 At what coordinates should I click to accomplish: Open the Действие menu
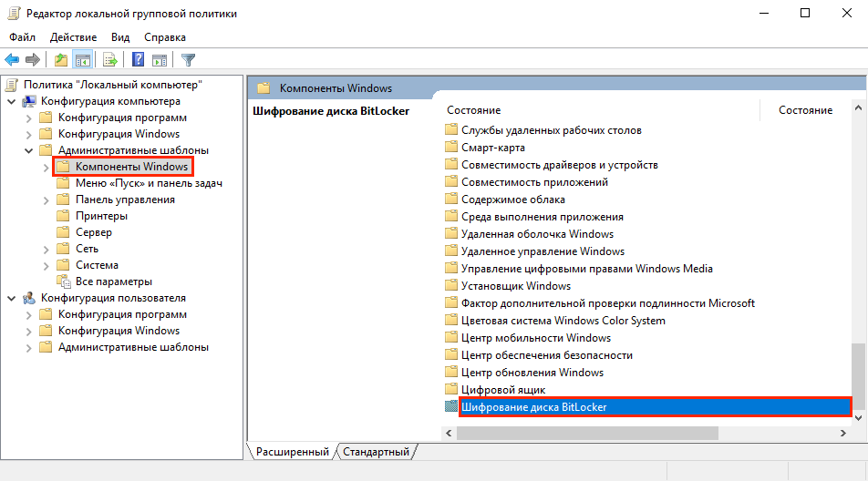click(x=73, y=37)
